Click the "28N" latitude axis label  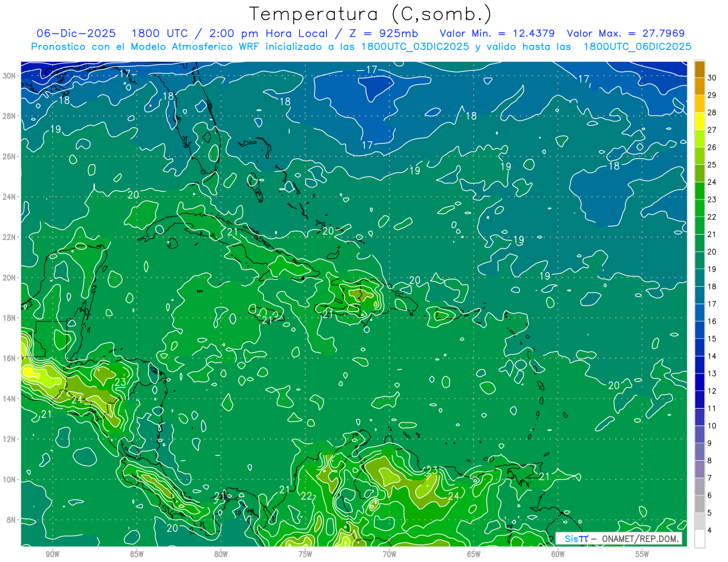[x=10, y=116]
